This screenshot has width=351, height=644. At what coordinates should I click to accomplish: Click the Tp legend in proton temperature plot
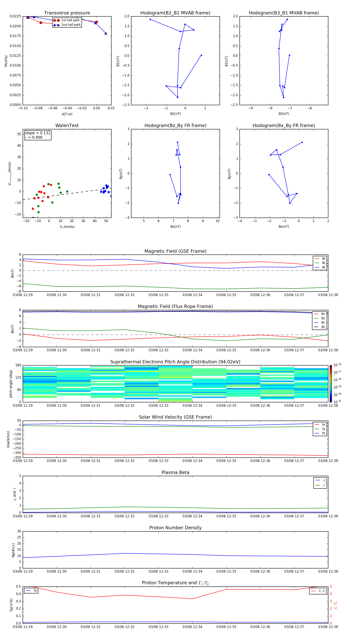tap(31, 591)
